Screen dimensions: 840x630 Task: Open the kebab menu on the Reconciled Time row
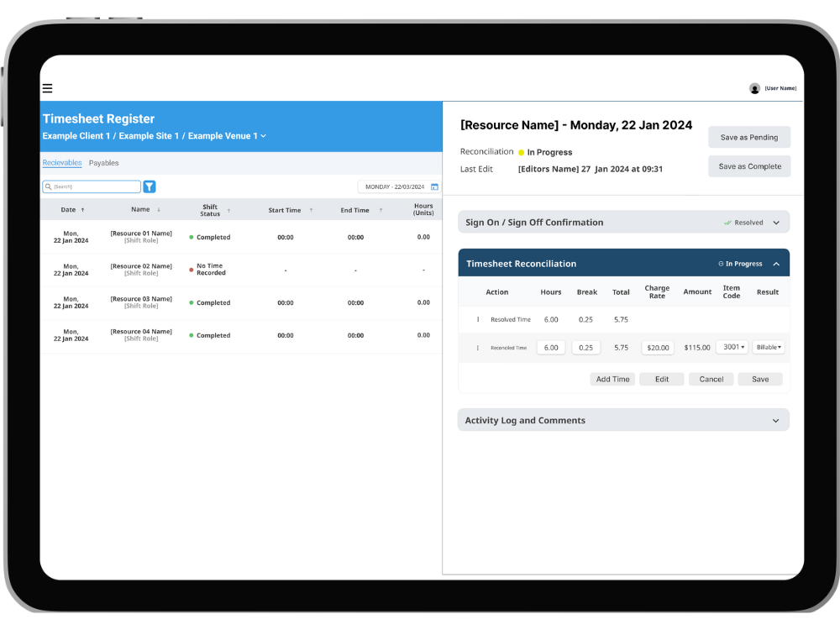[x=476, y=347]
